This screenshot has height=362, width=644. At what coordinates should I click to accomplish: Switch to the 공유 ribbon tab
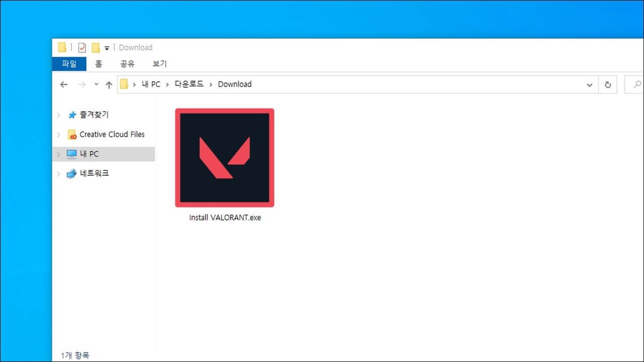tap(127, 64)
